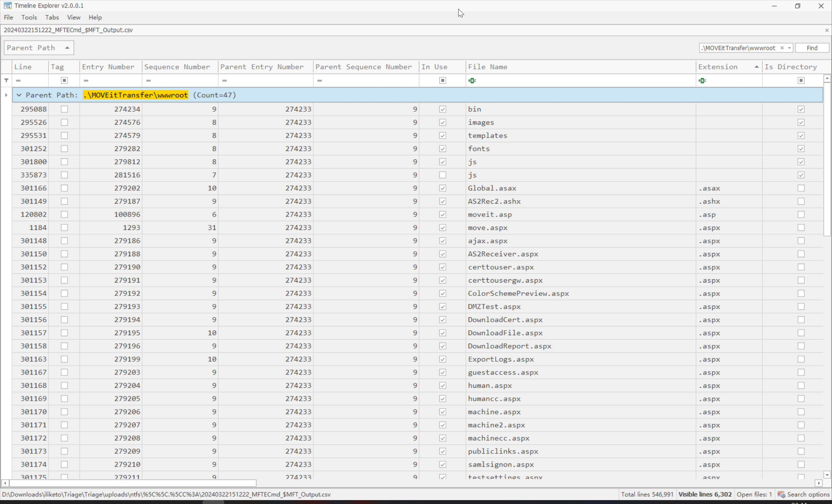Viewport: 832px width, 504px height.
Task: Click the vertical scrollbar down arrow
Action: point(827,475)
